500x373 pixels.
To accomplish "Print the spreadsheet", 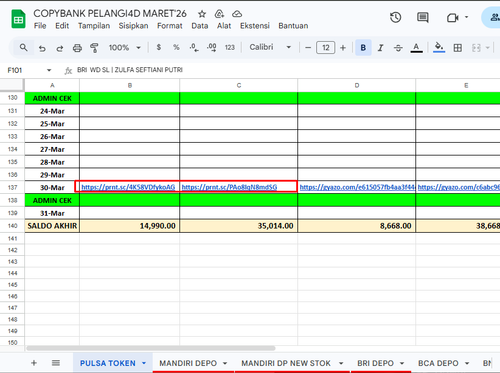I will pos(77,48).
